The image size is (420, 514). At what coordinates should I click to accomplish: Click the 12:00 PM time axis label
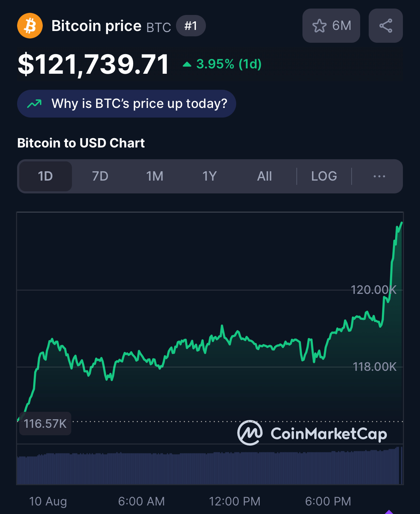(234, 501)
